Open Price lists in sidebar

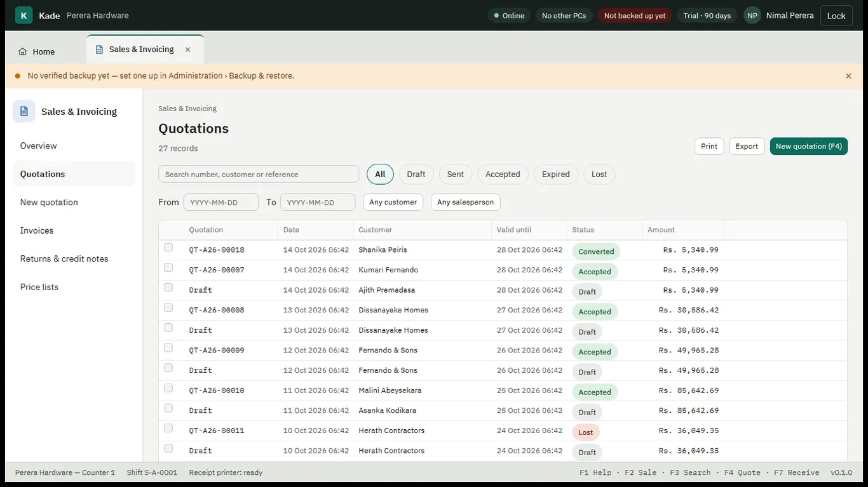click(74, 287)
